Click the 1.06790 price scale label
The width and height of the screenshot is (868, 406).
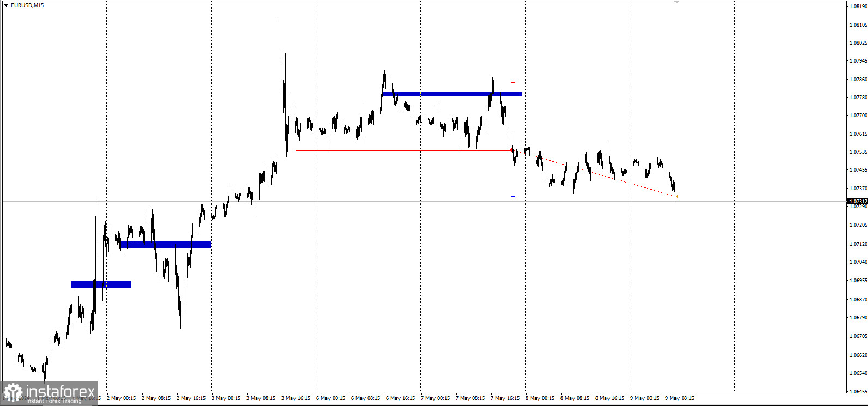(858, 317)
